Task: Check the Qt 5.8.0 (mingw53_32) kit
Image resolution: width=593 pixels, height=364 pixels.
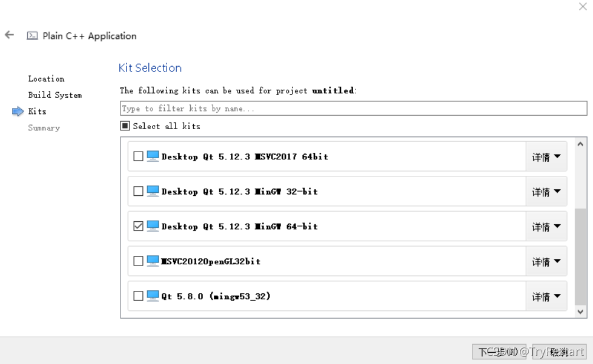Action: (138, 296)
